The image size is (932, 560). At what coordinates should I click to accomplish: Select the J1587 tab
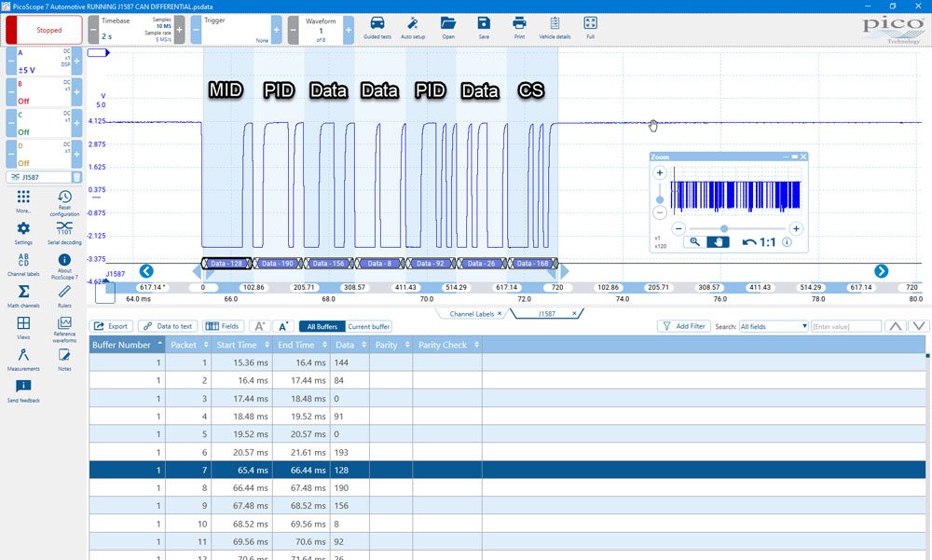tap(547, 314)
